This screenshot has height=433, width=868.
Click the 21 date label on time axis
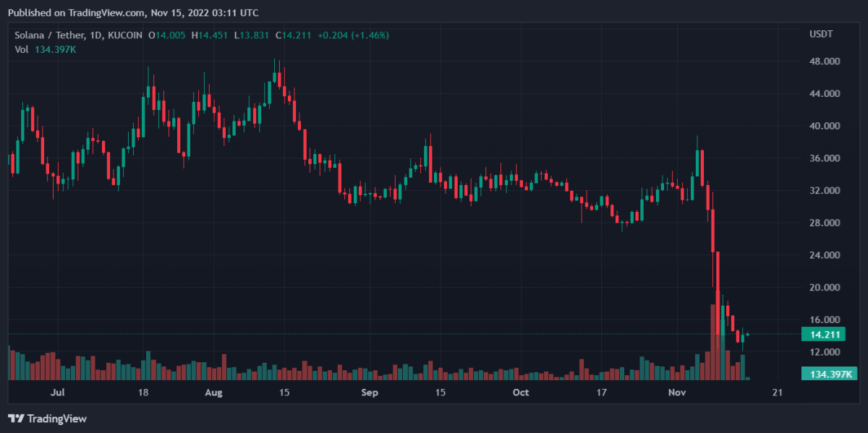point(778,393)
